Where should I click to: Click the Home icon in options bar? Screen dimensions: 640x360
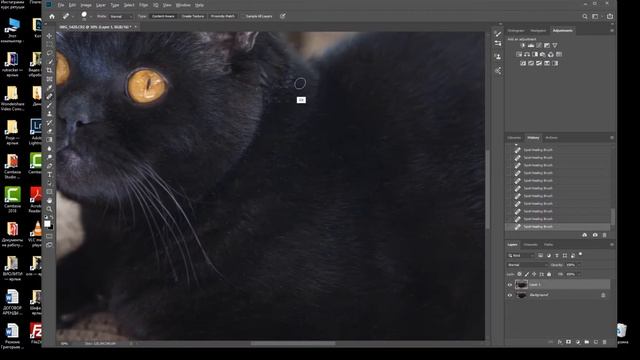pyautogui.click(x=52, y=16)
